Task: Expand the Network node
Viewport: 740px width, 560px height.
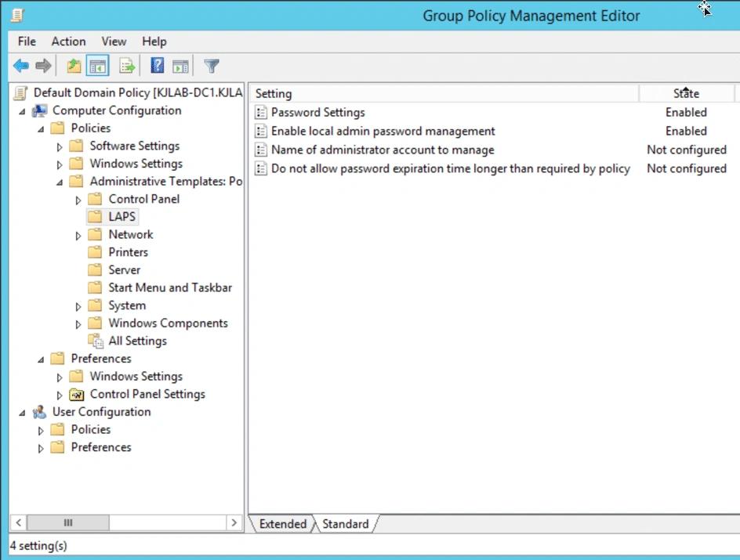Action: [78, 236]
